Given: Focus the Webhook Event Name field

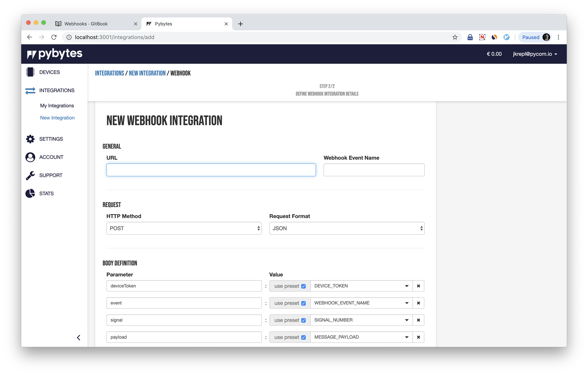Looking at the screenshot, I should tap(374, 170).
